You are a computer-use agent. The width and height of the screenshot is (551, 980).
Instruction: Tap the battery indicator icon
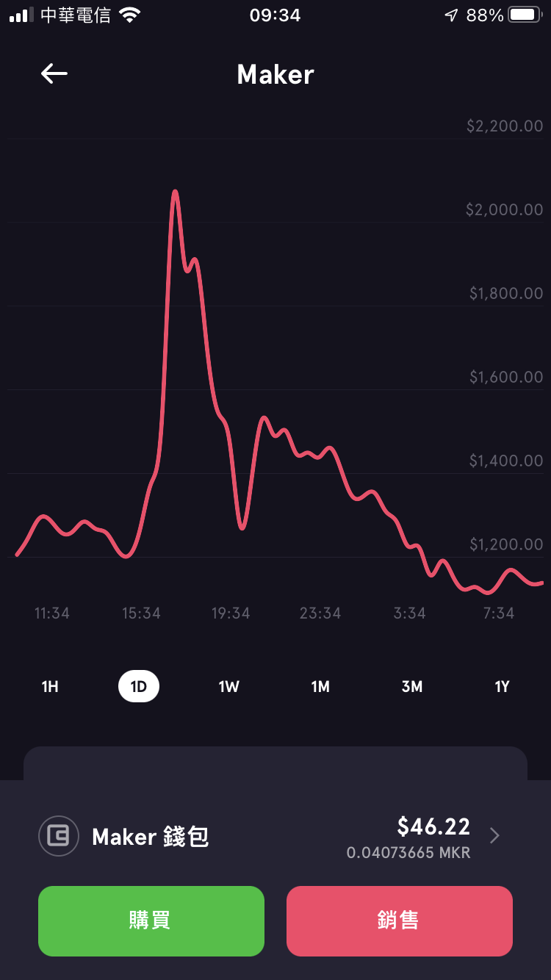click(525, 15)
